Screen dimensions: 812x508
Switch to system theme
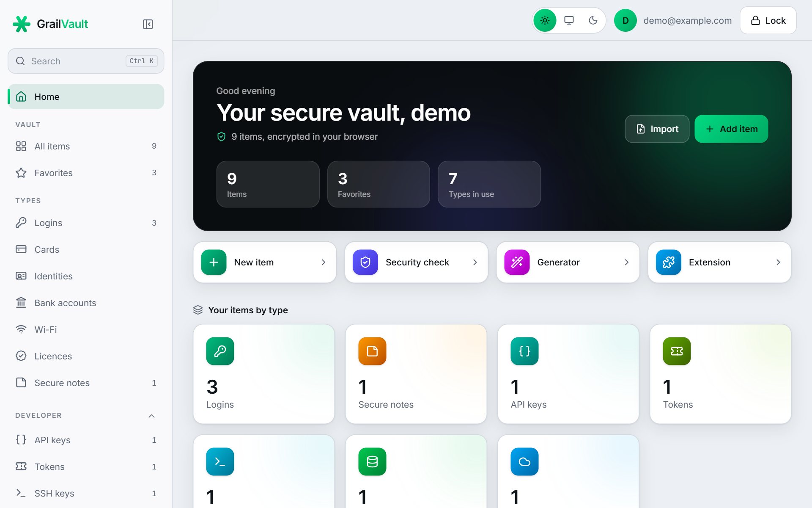click(569, 20)
